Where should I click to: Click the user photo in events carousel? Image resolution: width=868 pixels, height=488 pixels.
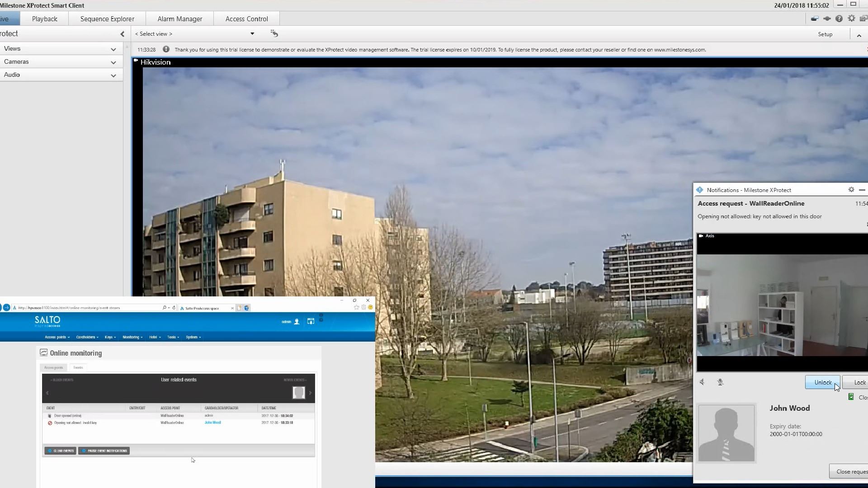tap(299, 393)
